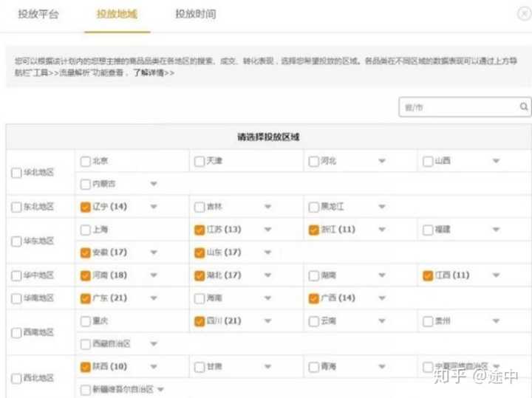Switch to the 投放平台 tab

(38, 15)
